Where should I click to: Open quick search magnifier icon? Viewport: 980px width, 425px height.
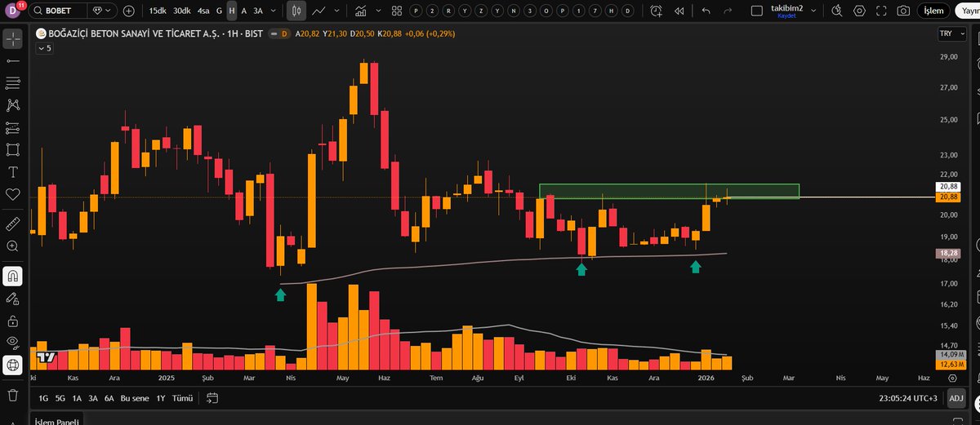click(835, 11)
